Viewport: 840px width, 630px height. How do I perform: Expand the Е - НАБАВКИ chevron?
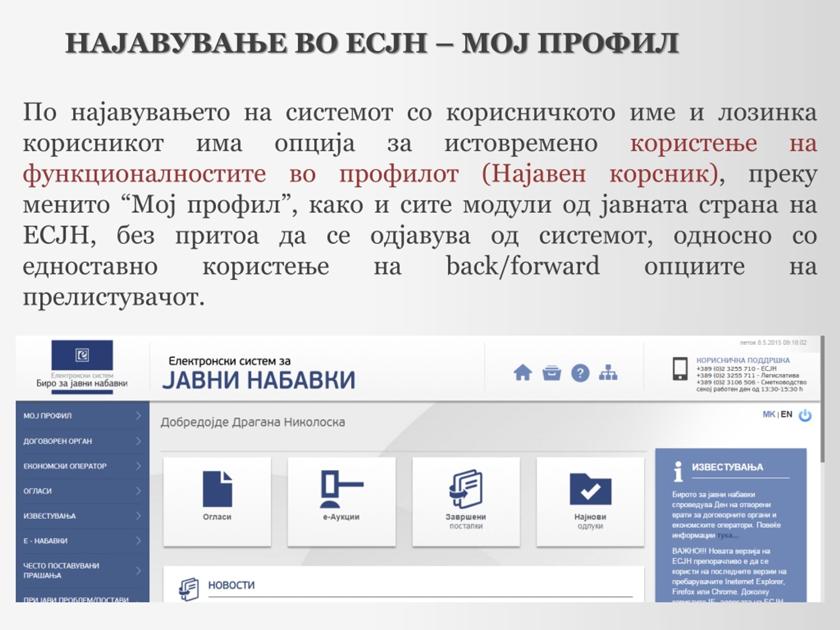tap(138, 541)
